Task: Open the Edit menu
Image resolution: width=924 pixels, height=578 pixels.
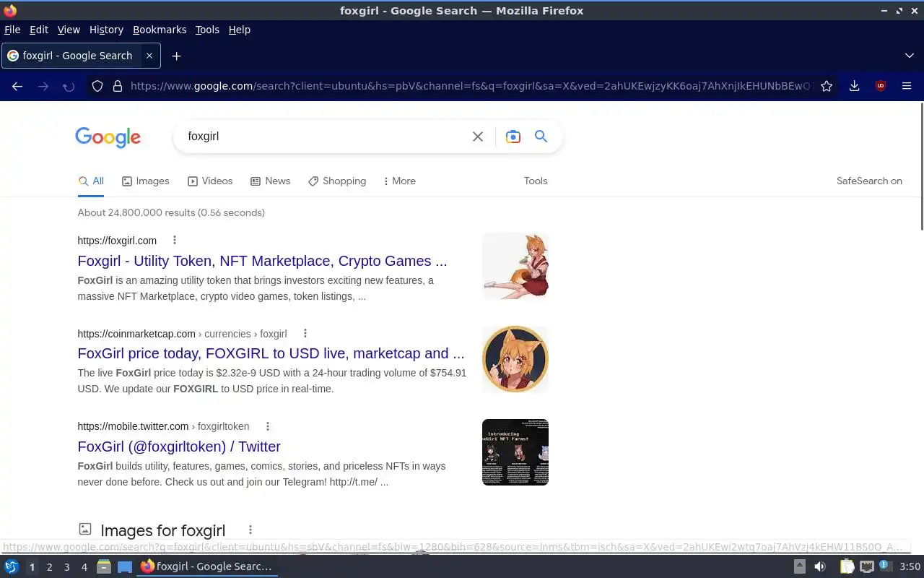Action: (x=39, y=30)
